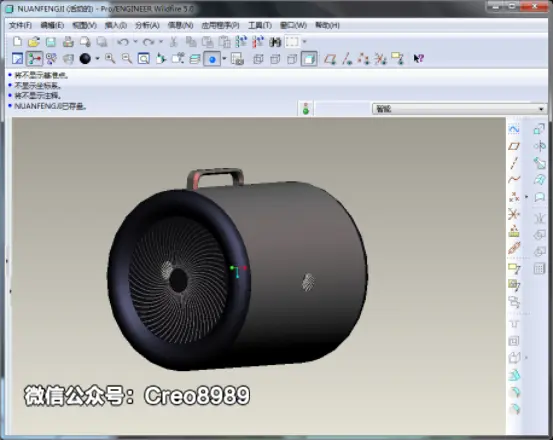Screen dimensions: 554x440
Task: Click the What's This context help cursor icon
Action: [419, 59]
